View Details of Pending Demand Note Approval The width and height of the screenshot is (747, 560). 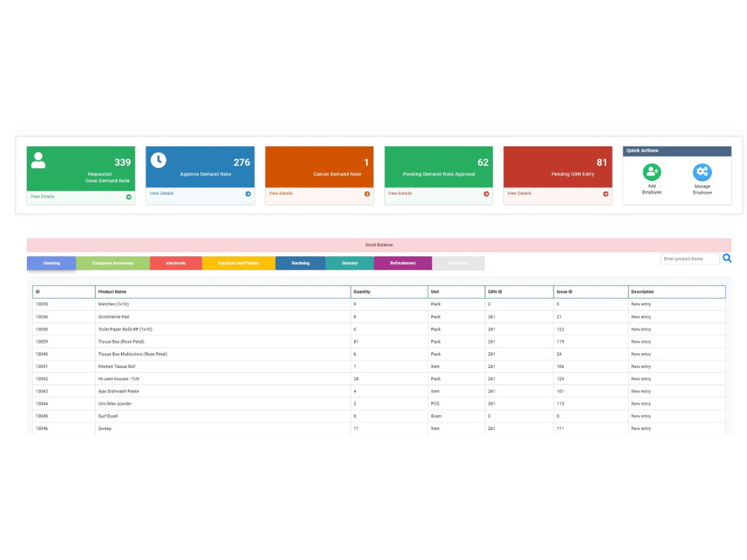(400, 193)
